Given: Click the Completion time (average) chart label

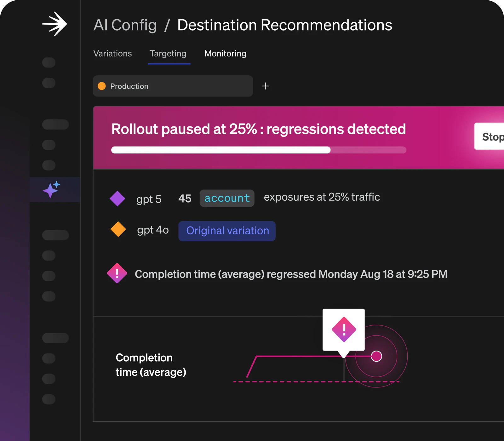Looking at the screenshot, I should (151, 365).
